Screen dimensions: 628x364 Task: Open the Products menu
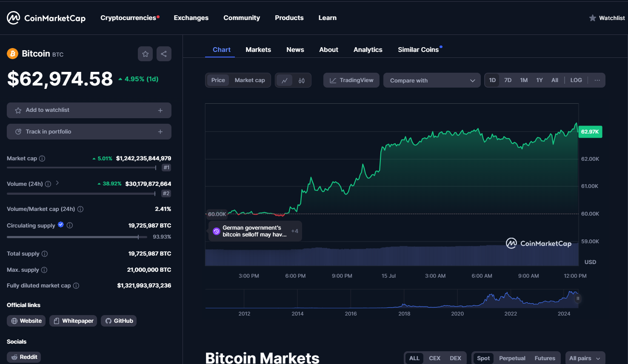coord(289,18)
